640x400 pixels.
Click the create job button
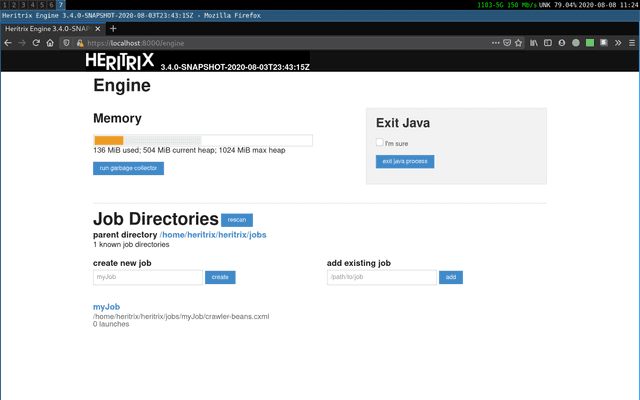click(220, 277)
